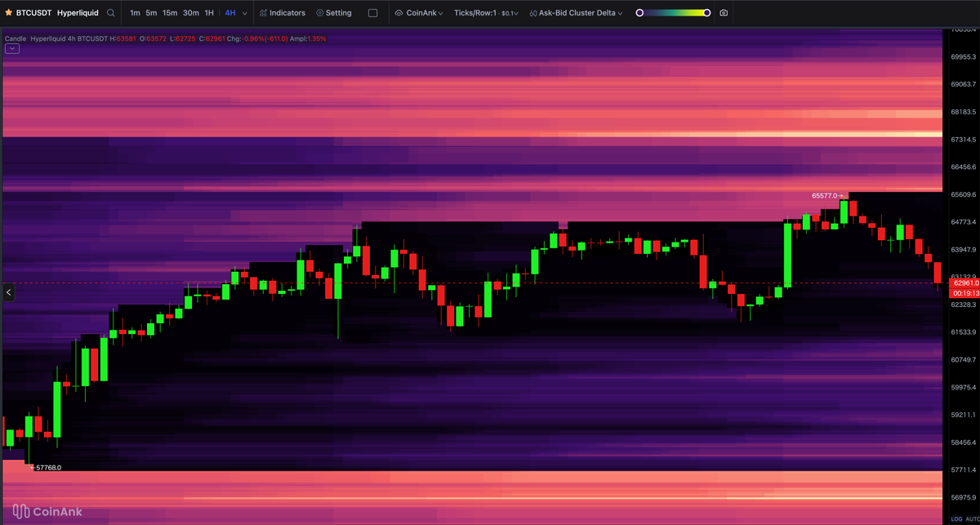Viewport: 980px width, 525px height.
Task: Open the left side panel arrow
Action: (x=8, y=291)
